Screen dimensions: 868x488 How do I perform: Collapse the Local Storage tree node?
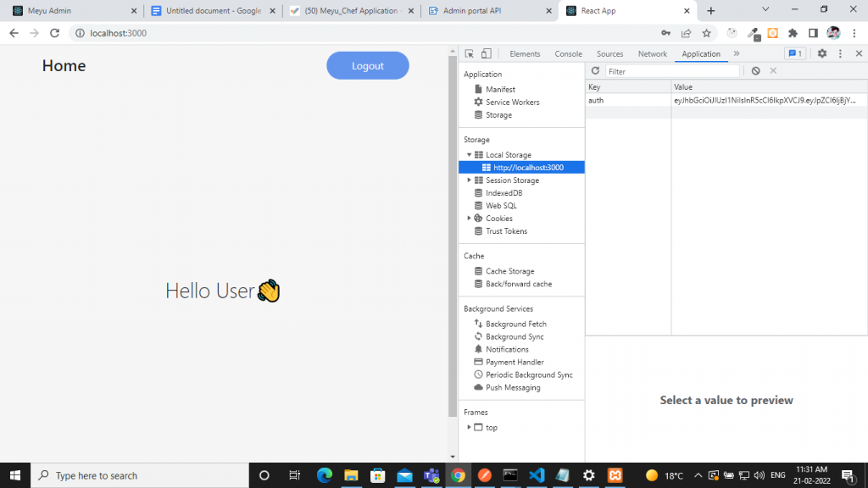[x=470, y=155]
